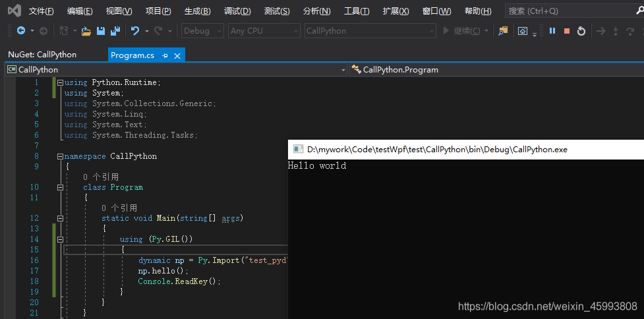Viewport: 644px width, 319px height.
Task: Open the Continue button dropdown arrow
Action: coord(486,31)
